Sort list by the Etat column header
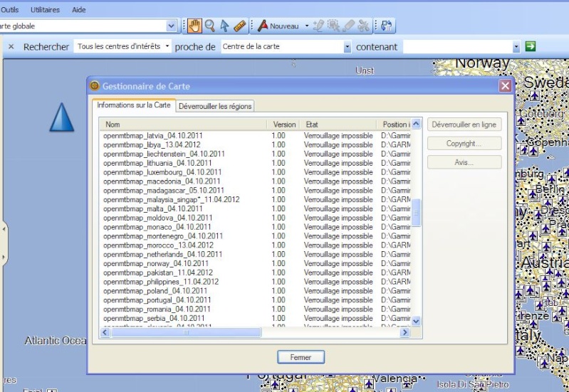The width and height of the screenshot is (569, 392). pos(338,125)
